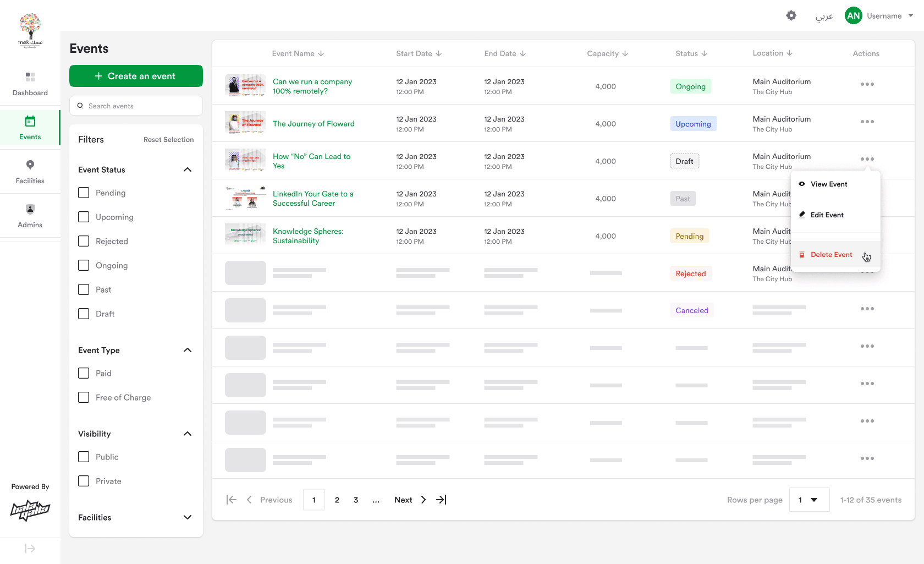Image resolution: width=924 pixels, height=564 pixels.
Task: Sort by End Date column
Action: [505, 53]
